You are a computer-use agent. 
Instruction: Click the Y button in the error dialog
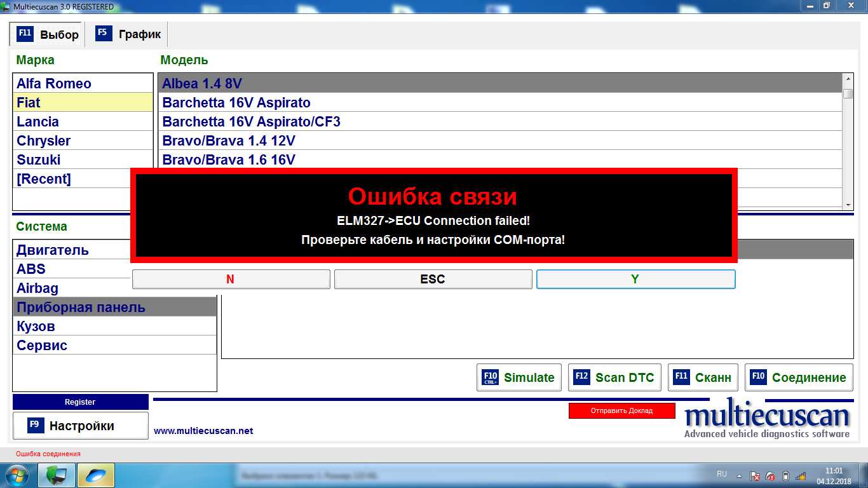635,279
